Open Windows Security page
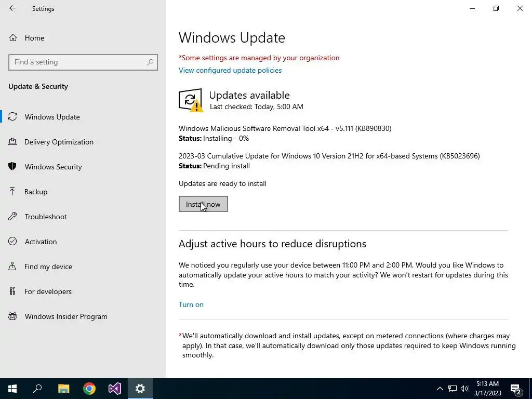 click(54, 167)
